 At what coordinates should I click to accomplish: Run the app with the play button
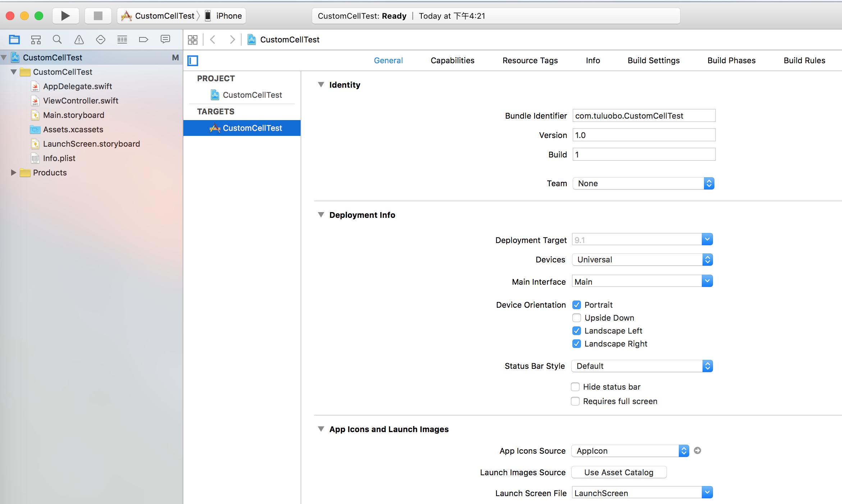point(65,16)
